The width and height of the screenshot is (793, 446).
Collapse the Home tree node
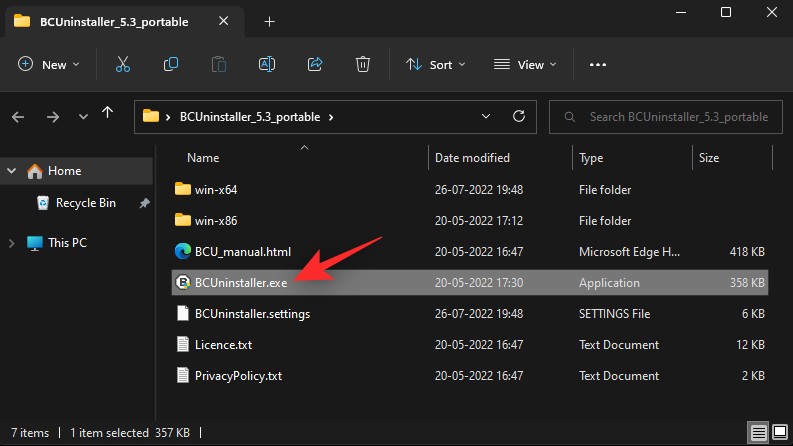(12, 171)
